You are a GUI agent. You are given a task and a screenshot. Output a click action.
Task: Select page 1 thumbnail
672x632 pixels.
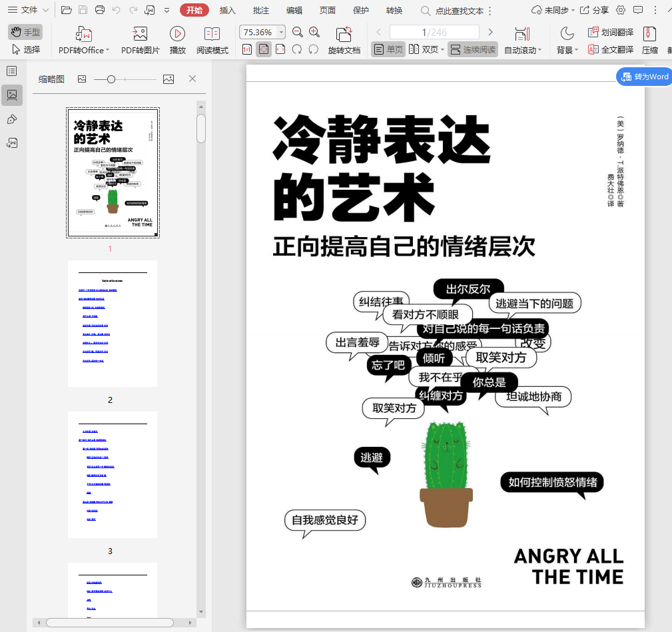(x=113, y=172)
